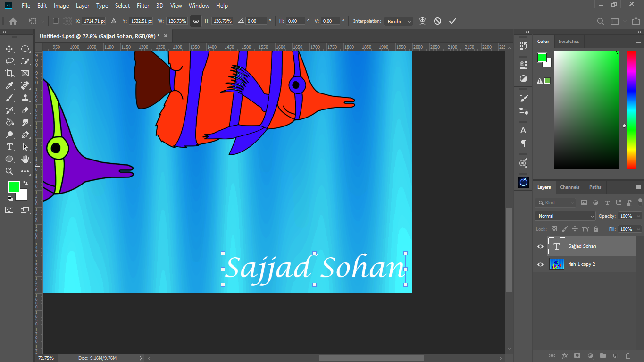Image resolution: width=644 pixels, height=362 pixels.
Task: Select the Eraser tool
Action: [x=25, y=110]
